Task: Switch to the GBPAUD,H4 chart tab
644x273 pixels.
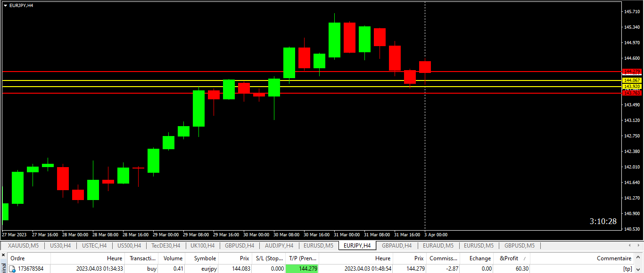Action: [396, 245]
